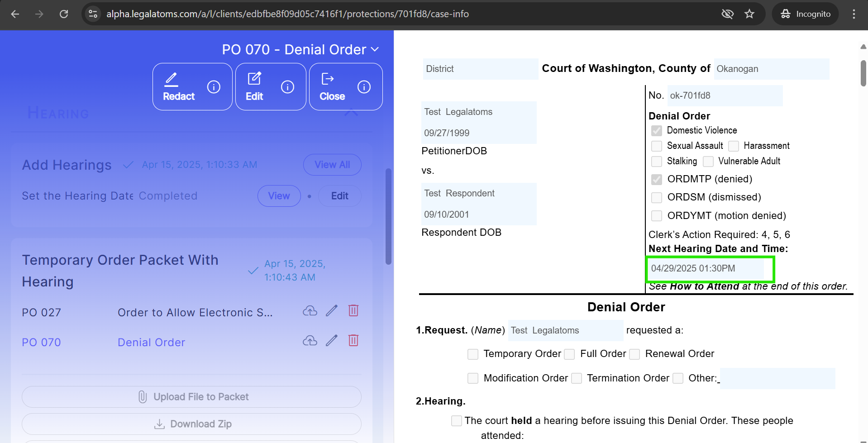Check the Termination Order checkbox

(577, 378)
